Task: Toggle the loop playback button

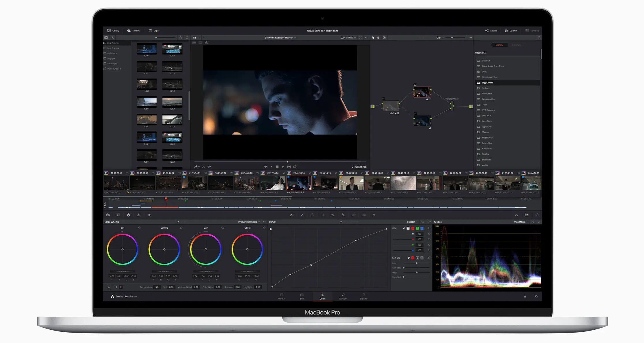Action: (295, 167)
